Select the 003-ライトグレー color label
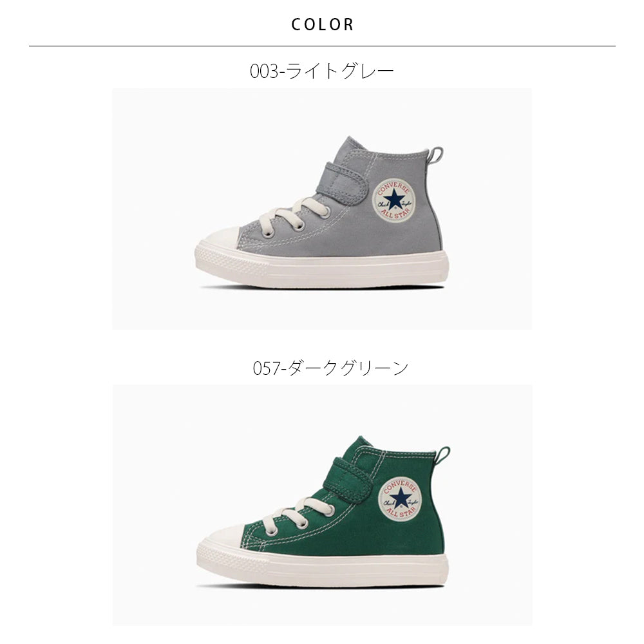The height and width of the screenshot is (644, 644). click(x=321, y=71)
